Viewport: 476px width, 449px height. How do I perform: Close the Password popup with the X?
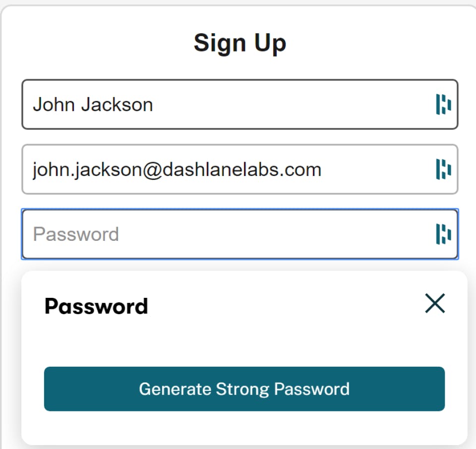435,303
